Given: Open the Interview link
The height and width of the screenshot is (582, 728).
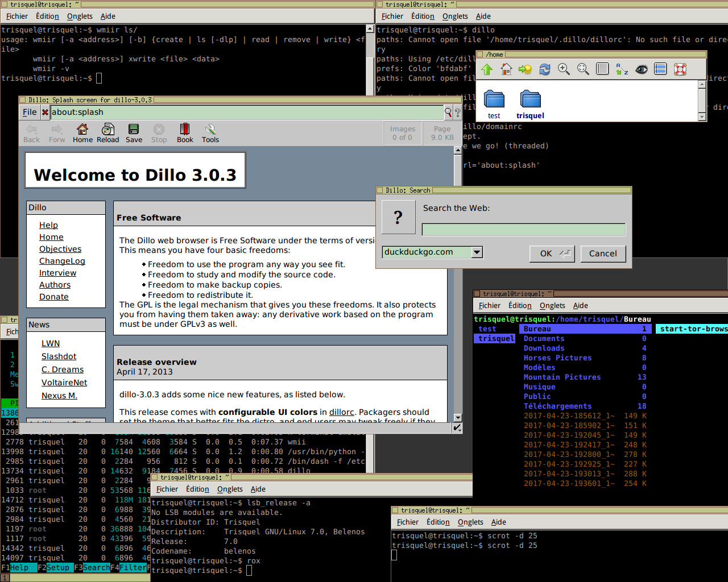Looking at the screenshot, I should tap(57, 273).
